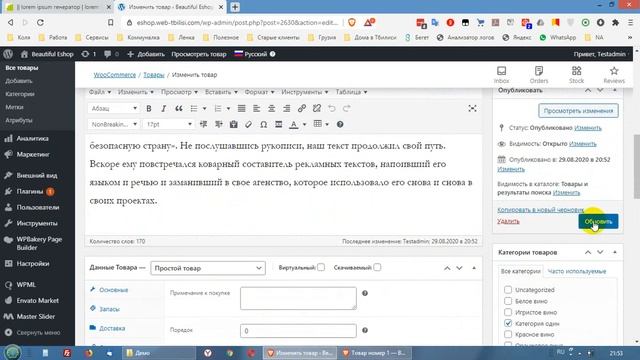Decrease paragraph indent
The image size is (640, 360).
click(203, 124)
